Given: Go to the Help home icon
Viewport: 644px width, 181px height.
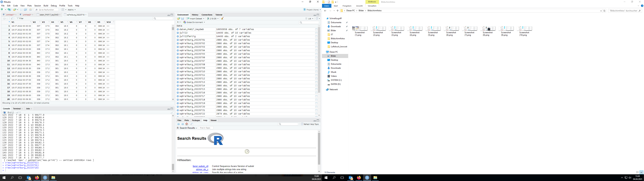Looking at the screenshot, I should coord(186,124).
